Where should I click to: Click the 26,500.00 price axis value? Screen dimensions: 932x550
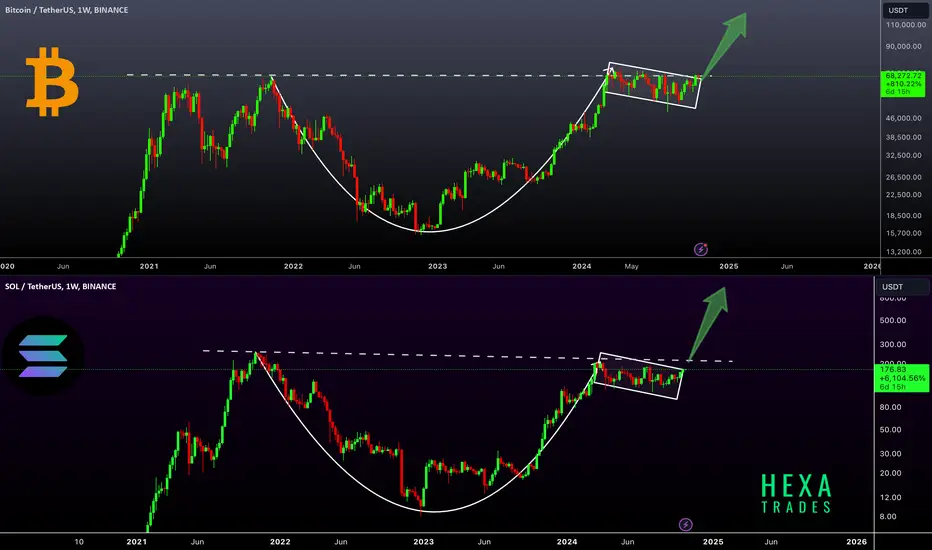[904, 177]
